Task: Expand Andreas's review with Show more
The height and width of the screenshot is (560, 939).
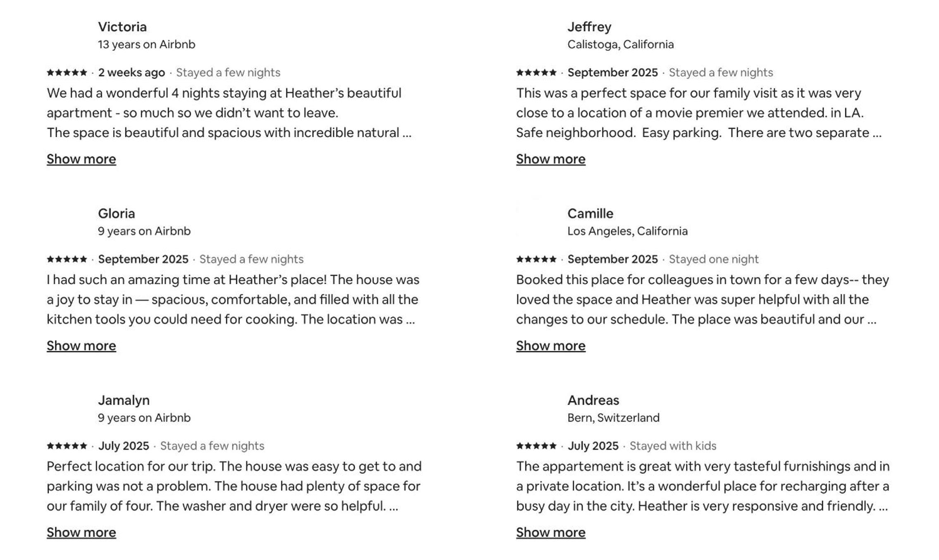Action: (x=551, y=532)
